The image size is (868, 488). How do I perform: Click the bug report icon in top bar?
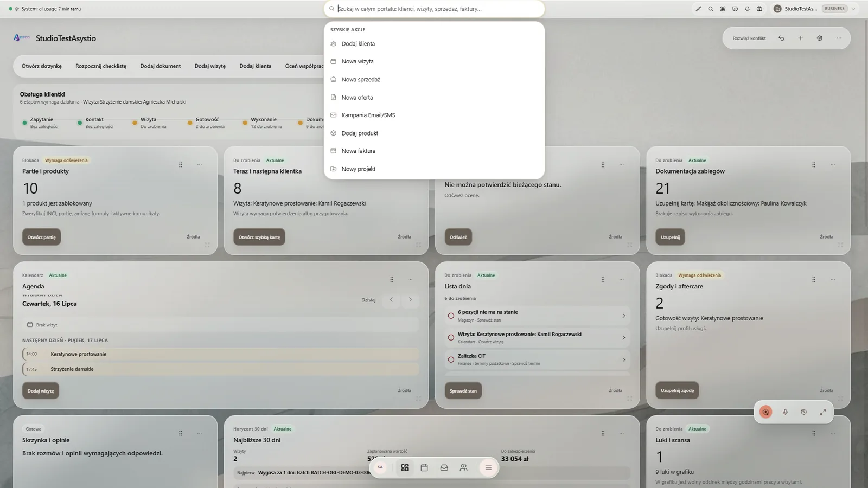(759, 9)
